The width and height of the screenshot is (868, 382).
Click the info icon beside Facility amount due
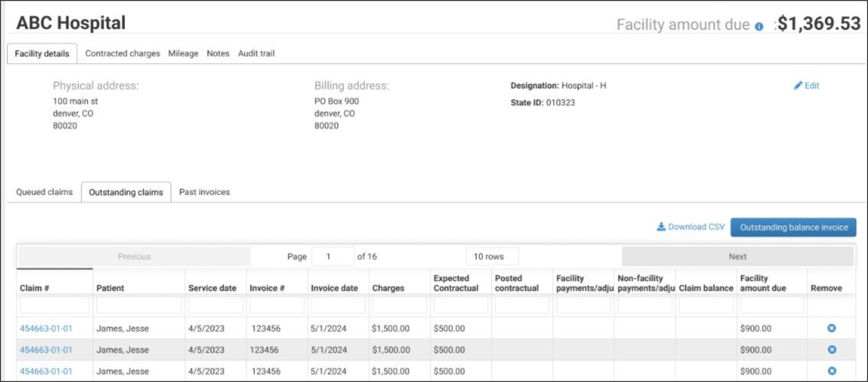click(x=759, y=26)
